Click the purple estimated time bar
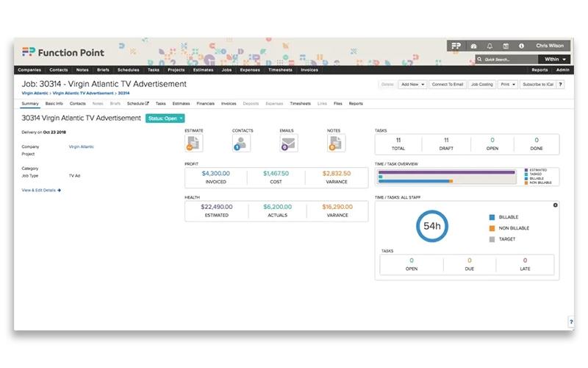The image size is (588, 368). (x=447, y=172)
